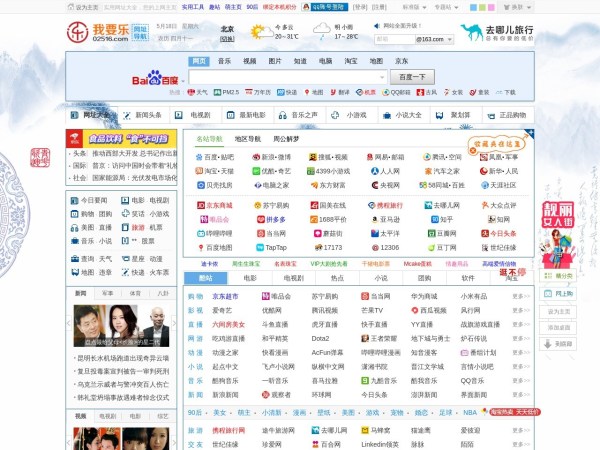The image size is (600, 450).
Task: Switch to the 电视剧 tab beside 酷站
Action: click(293, 278)
